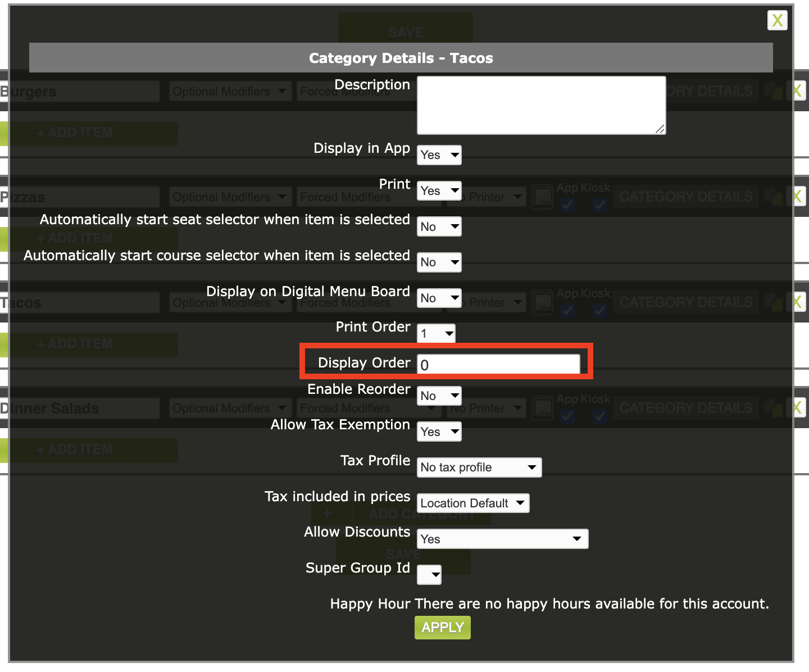
Task: Toggle the Kiosk checkbox in the Pizzas row
Action: [x=600, y=205]
